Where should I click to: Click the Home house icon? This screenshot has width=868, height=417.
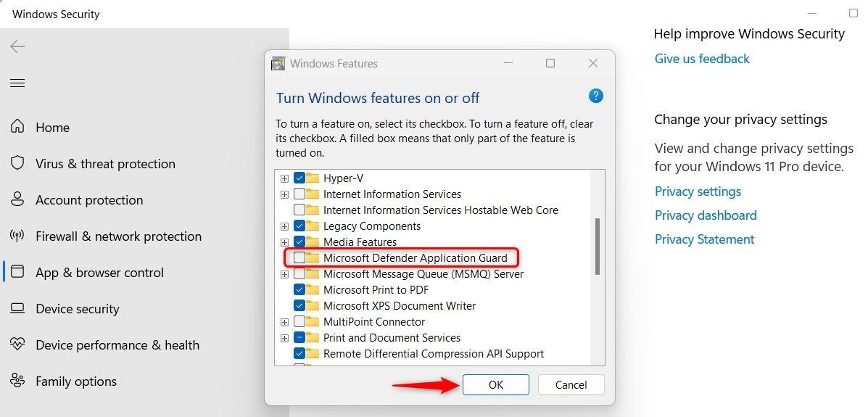pos(17,127)
